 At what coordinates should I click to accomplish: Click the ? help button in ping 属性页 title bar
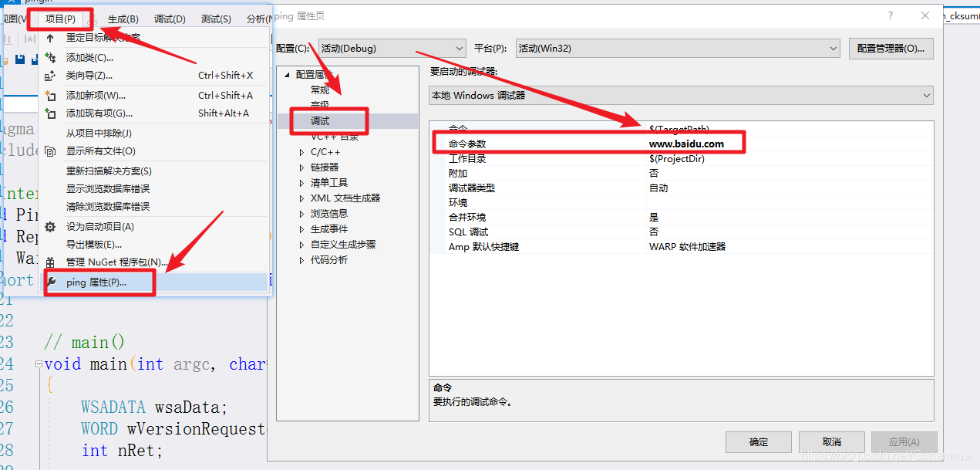[x=891, y=15]
